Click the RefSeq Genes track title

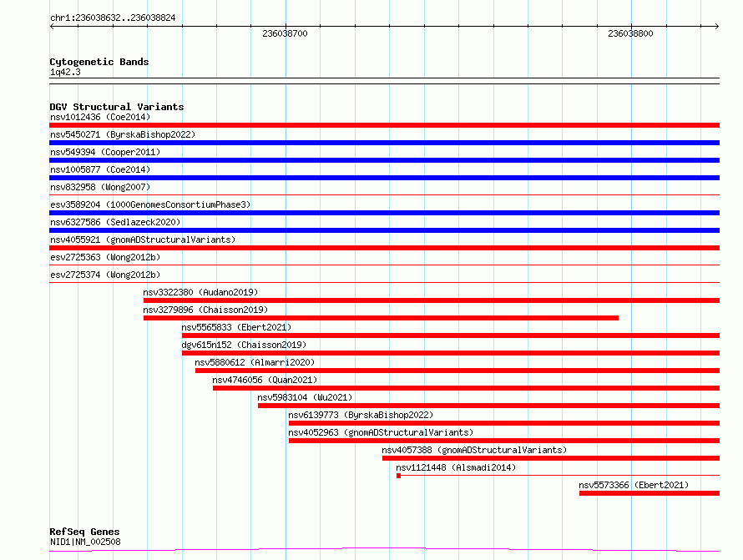click(84, 532)
